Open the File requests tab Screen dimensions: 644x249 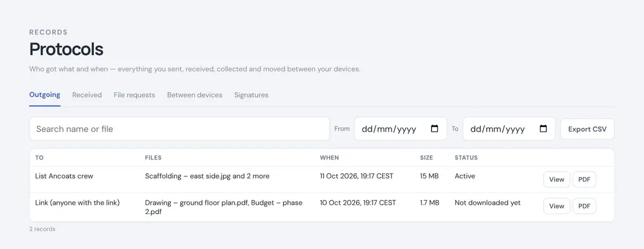(134, 95)
